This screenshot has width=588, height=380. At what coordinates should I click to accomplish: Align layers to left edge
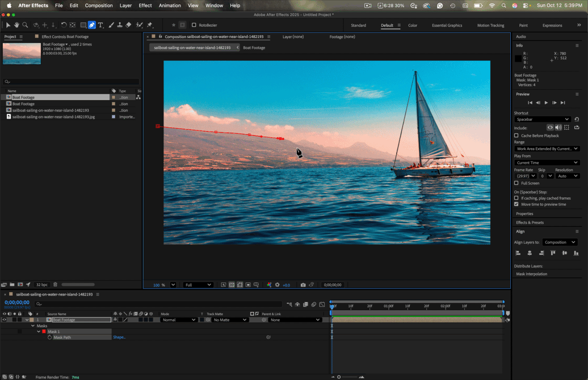tap(518, 253)
